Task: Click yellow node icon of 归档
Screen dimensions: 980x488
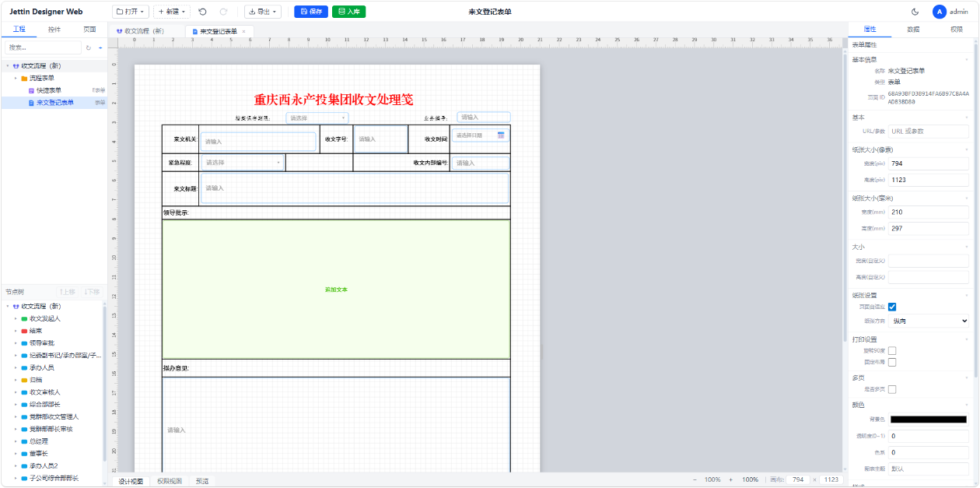Action: click(x=24, y=380)
